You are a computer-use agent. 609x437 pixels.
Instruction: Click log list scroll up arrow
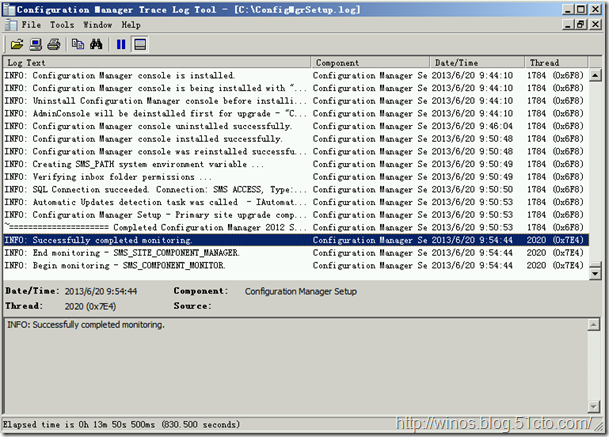click(595, 75)
